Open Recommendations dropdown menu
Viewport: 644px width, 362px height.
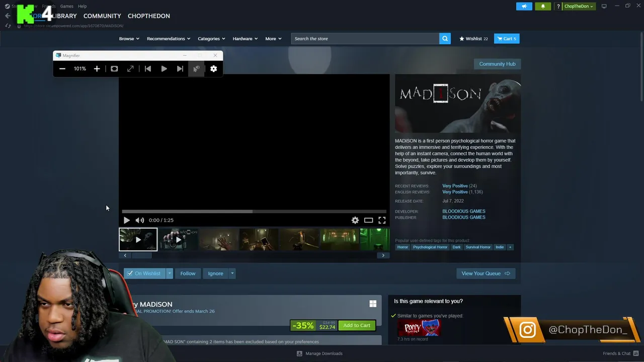coord(169,39)
